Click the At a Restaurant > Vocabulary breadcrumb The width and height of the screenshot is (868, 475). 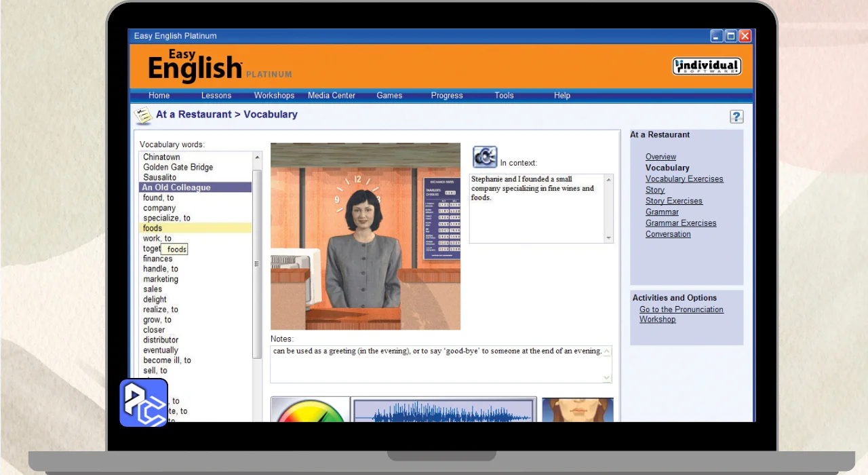(226, 115)
